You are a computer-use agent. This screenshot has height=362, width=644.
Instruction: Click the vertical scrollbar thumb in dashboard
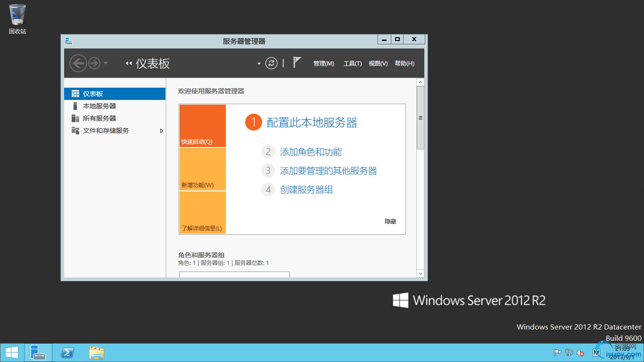421,118
